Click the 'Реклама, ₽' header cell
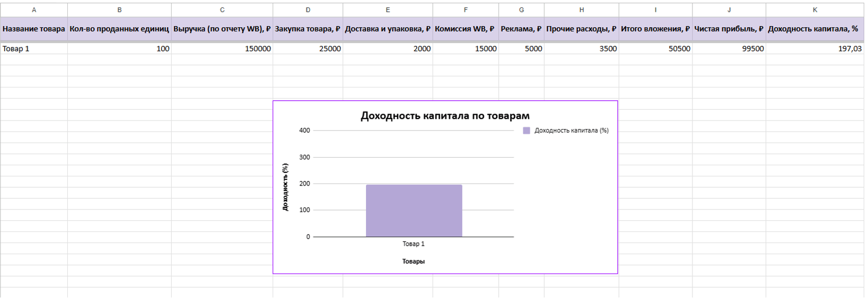The width and height of the screenshot is (868, 298). point(521,29)
